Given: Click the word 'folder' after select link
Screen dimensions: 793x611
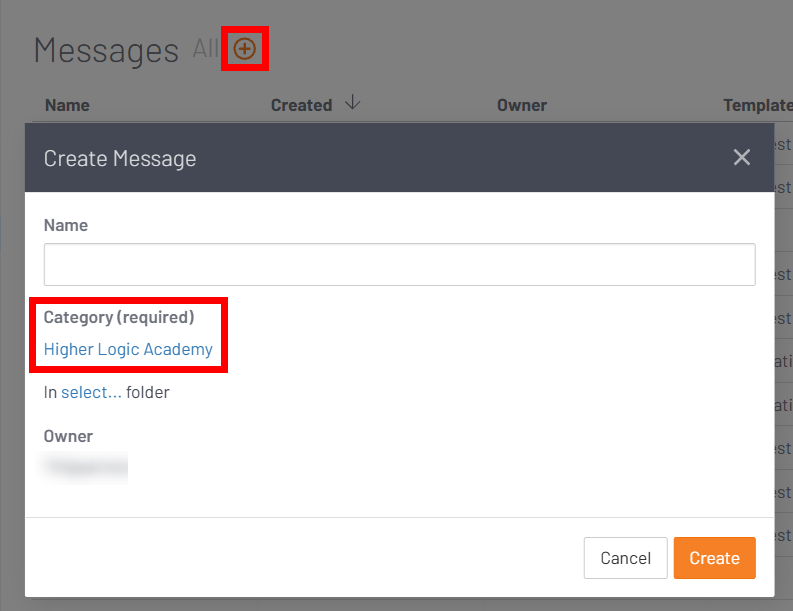Looking at the screenshot, I should 148,392.
